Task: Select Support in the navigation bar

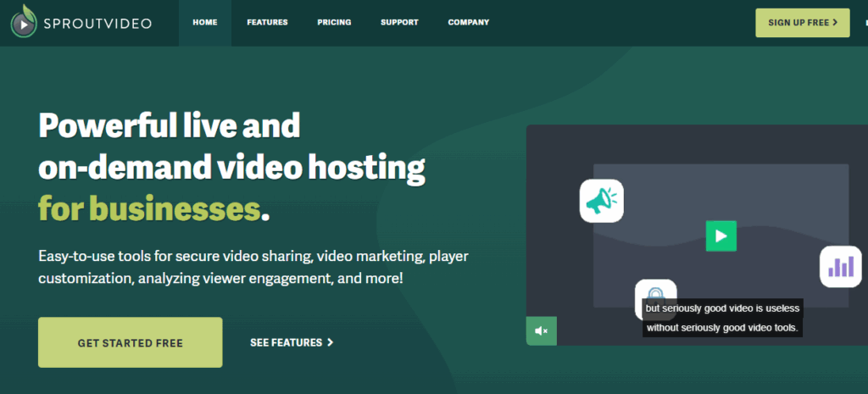Action: click(399, 23)
